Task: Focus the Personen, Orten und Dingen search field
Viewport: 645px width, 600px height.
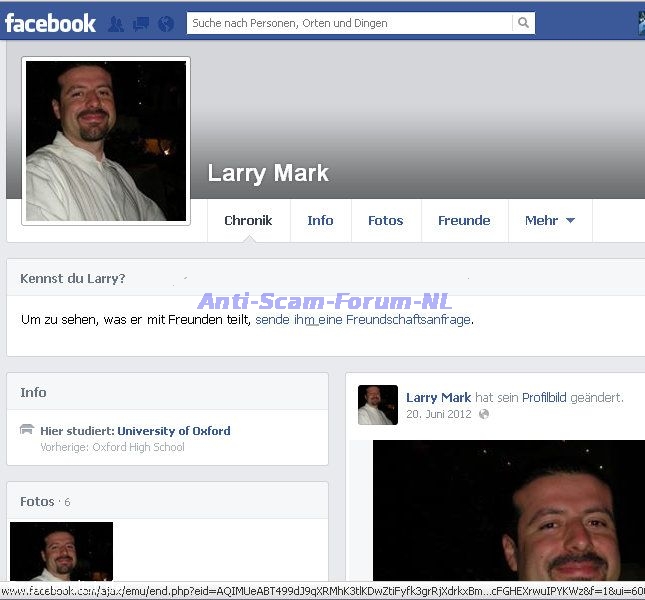Action: [x=350, y=23]
